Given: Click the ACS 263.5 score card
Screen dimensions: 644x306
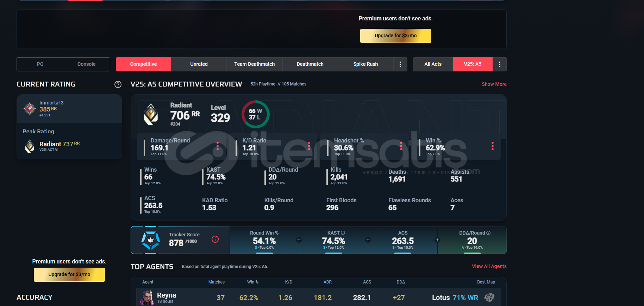Looking at the screenshot, I should [x=403, y=240].
